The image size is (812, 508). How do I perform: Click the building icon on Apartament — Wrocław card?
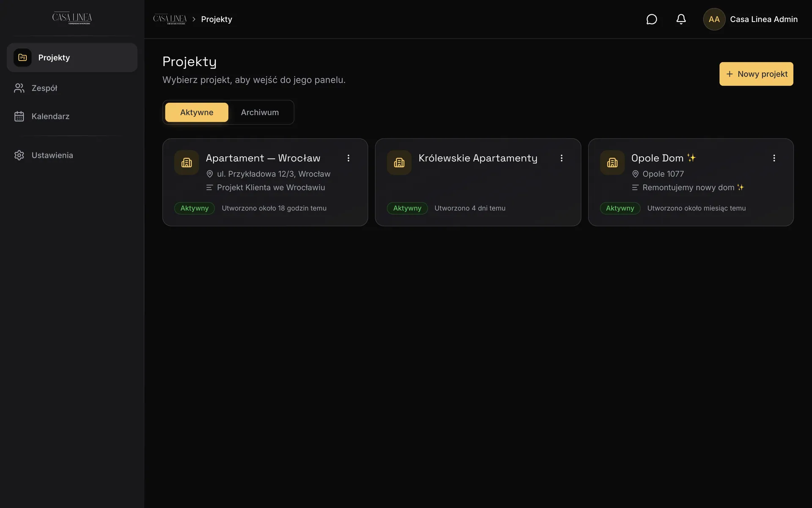pos(187,163)
